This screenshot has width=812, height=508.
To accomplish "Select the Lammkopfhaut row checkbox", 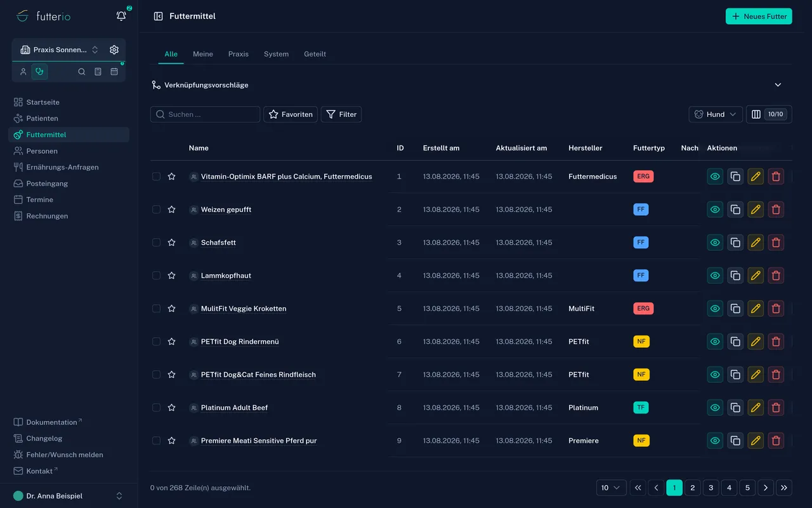I will [156, 276].
